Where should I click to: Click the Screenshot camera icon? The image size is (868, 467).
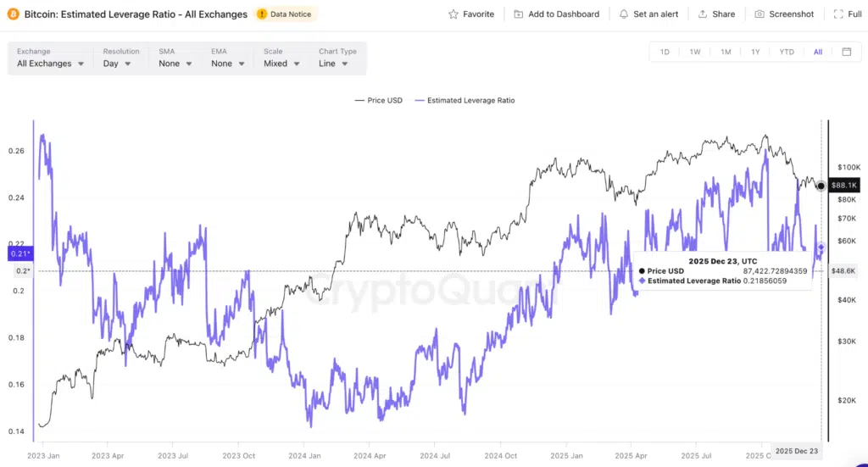point(759,14)
